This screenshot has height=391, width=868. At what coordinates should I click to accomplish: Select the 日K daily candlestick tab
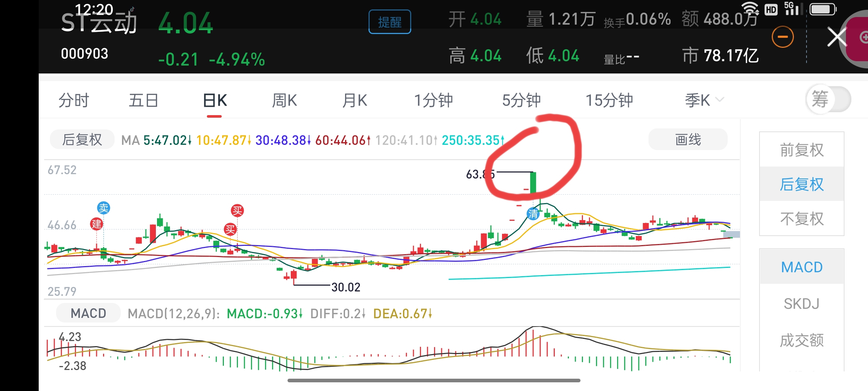click(215, 100)
